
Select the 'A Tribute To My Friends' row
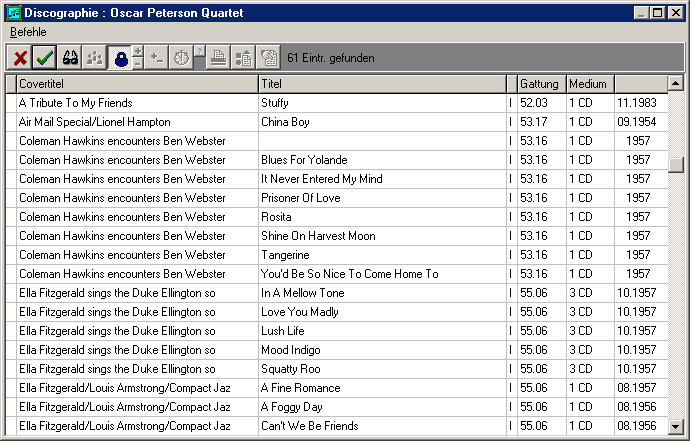click(x=337, y=103)
